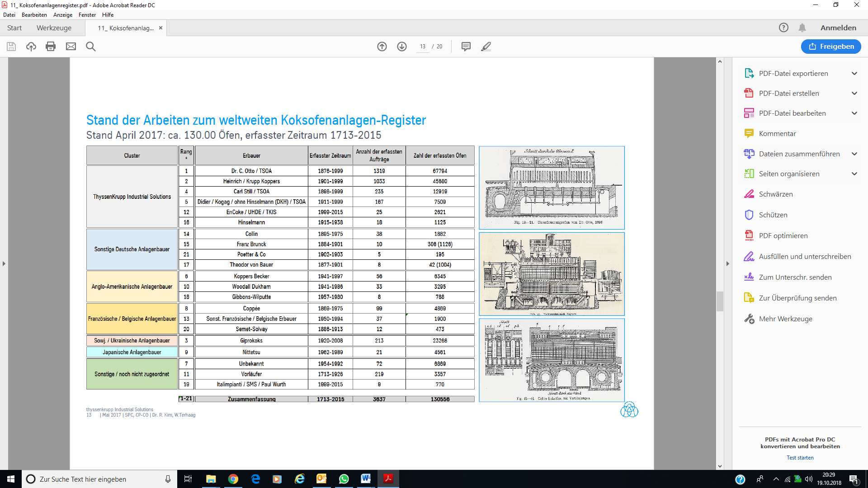The image size is (868, 488).
Task: Click scrollbar up arrow at top
Action: 720,61
